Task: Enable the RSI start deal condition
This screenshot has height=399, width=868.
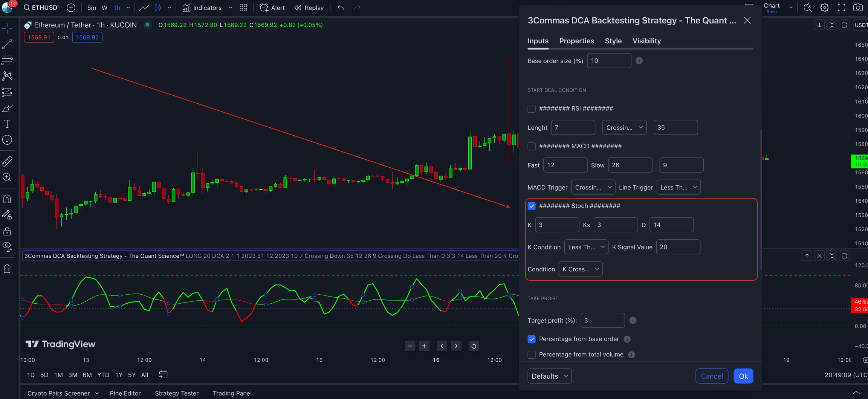Action: [x=531, y=109]
